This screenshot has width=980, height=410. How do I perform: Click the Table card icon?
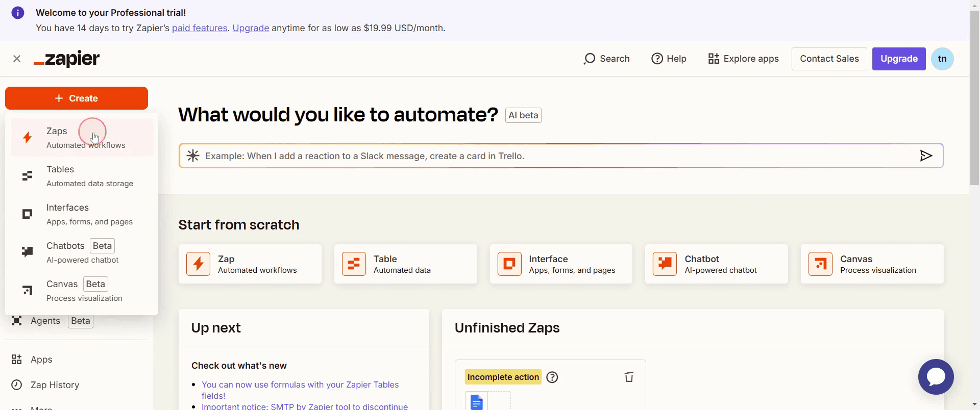point(354,264)
